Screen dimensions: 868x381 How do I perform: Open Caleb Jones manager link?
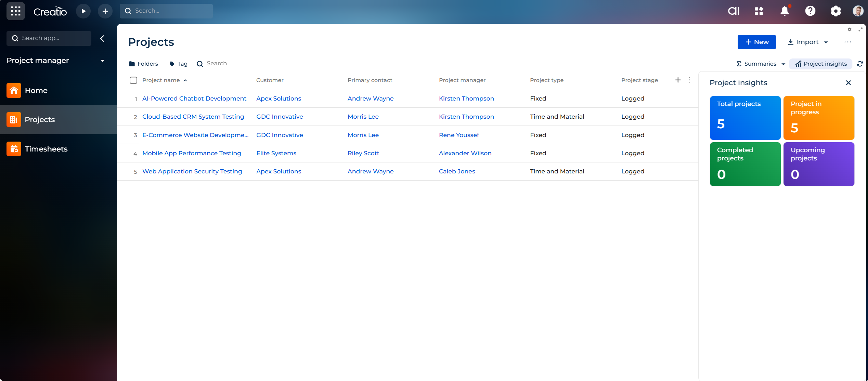pos(457,171)
